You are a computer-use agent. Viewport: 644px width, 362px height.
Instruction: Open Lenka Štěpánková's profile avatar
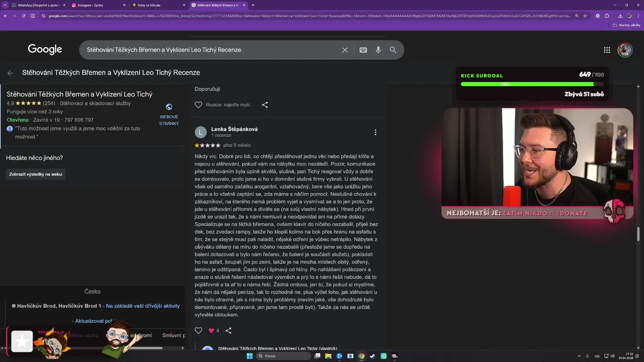[x=201, y=132]
